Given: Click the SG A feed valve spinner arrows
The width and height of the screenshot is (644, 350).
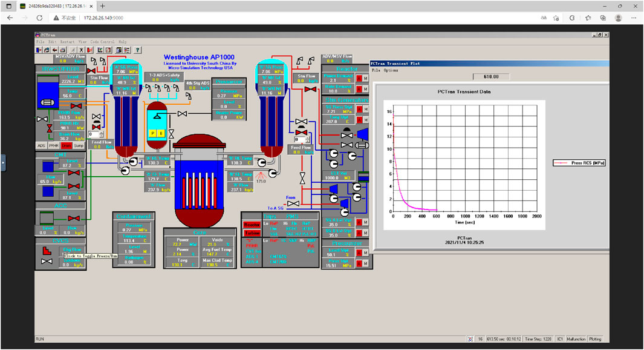Looking at the screenshot, I should point(102,134).
